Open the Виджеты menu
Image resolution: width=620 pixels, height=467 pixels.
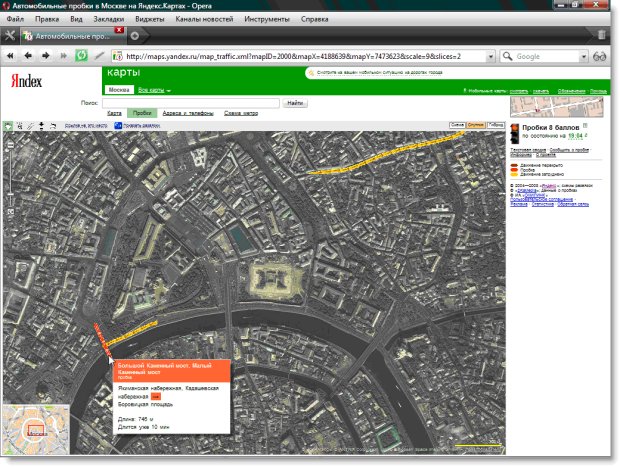[149, 19]
